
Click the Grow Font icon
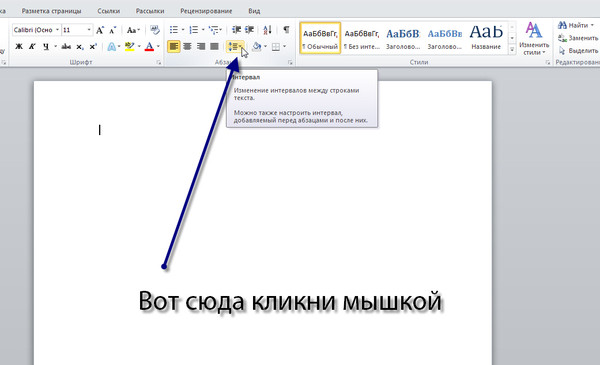pos(100,30)
